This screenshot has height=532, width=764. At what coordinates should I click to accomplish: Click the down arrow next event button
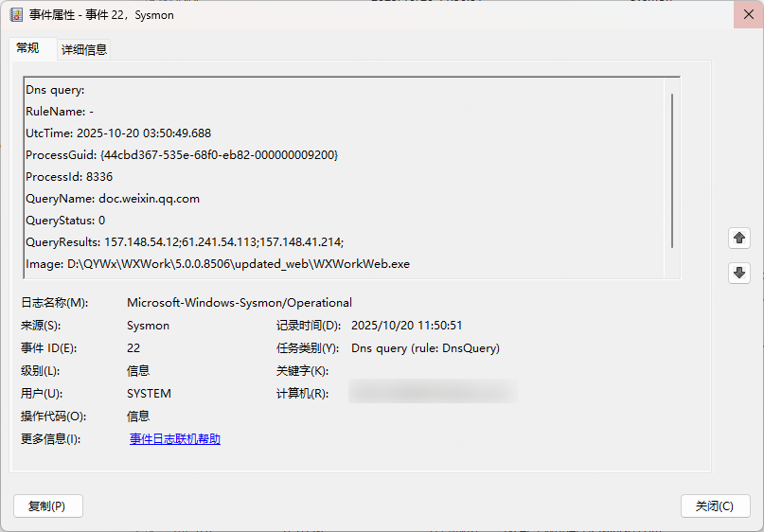[x=739, y=273]
